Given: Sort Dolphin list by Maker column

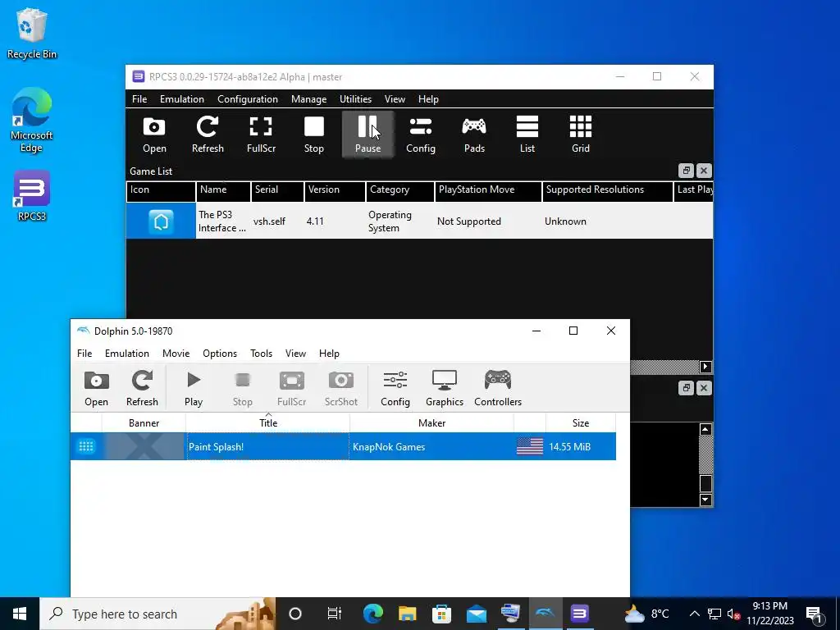Looking at the screenshot, I should 431,422.
